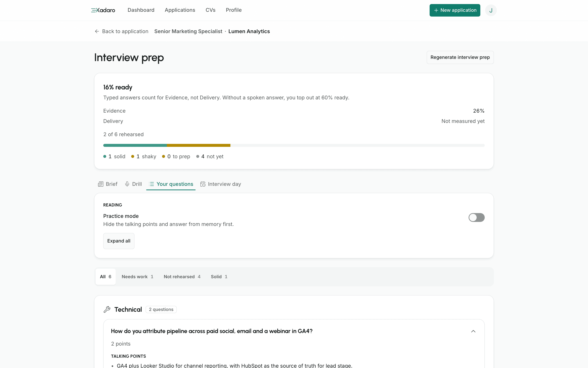Click the 16% ready heading
The width and height of the screenshot is (588, 368).
pos(118,87)
